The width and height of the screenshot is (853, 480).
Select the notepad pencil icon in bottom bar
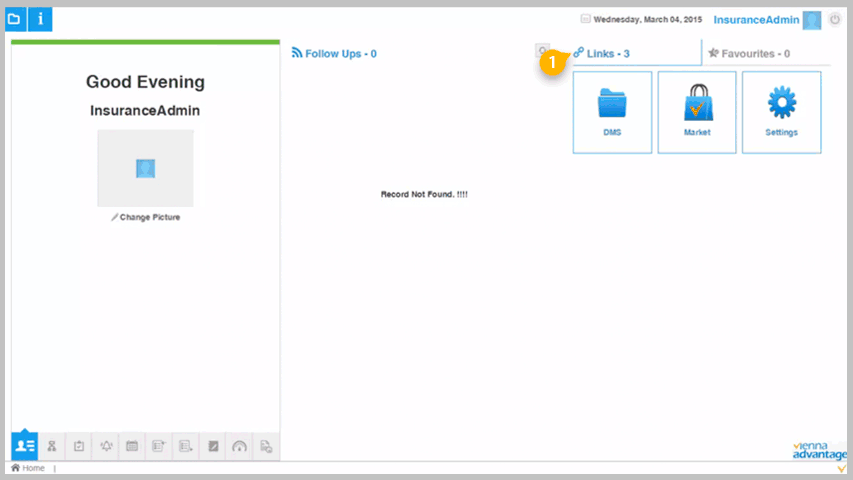coord(213,446)
